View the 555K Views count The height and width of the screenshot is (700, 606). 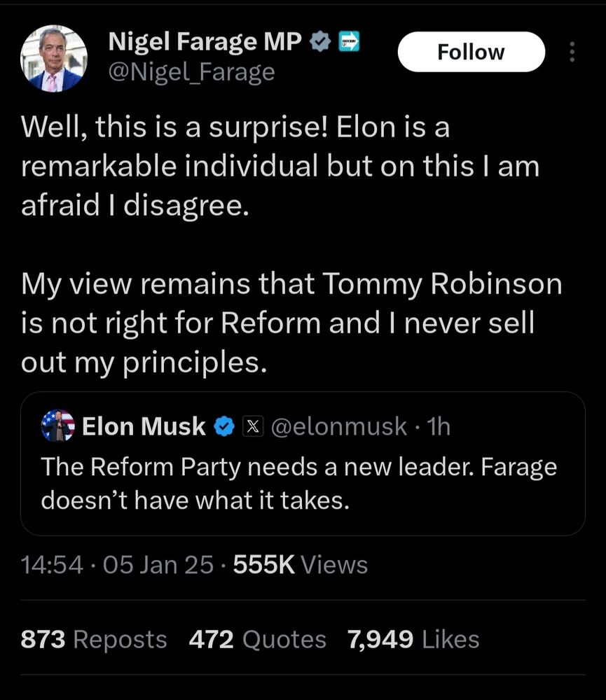coord(300,564)
